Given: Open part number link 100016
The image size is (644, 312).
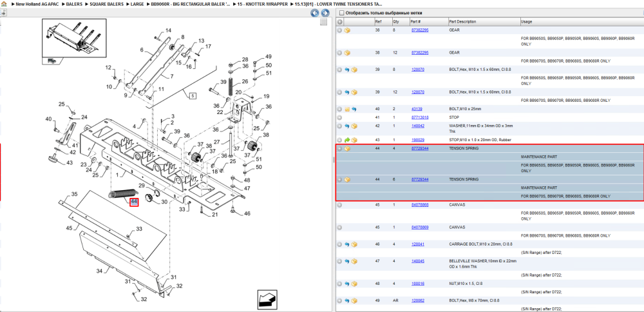Looking at the screenshot, I should pyautogui.click(x=418, y=284).
